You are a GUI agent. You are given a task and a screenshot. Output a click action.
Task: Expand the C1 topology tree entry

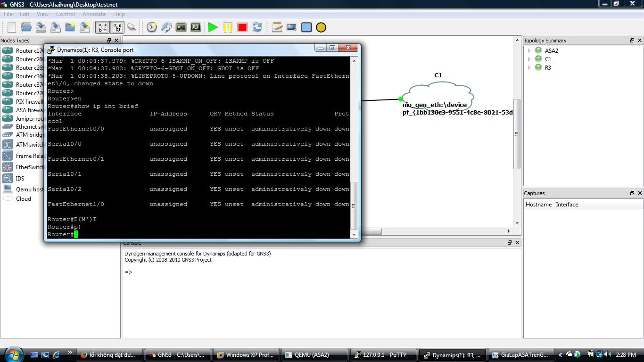click(x=529, y=59)
